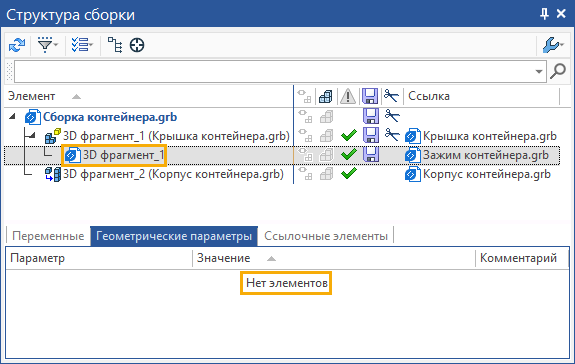This screenshot has height=364, width=575.
Task: Click scissors icon in Крышка контейнера.grb row
Action: tap(392, 135)
